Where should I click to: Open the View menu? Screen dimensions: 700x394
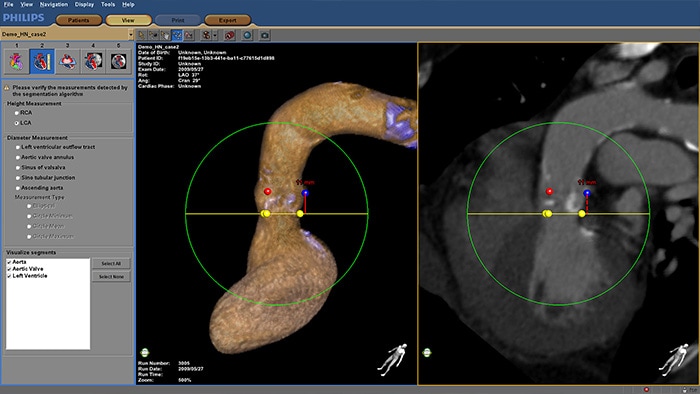point(26,4)
